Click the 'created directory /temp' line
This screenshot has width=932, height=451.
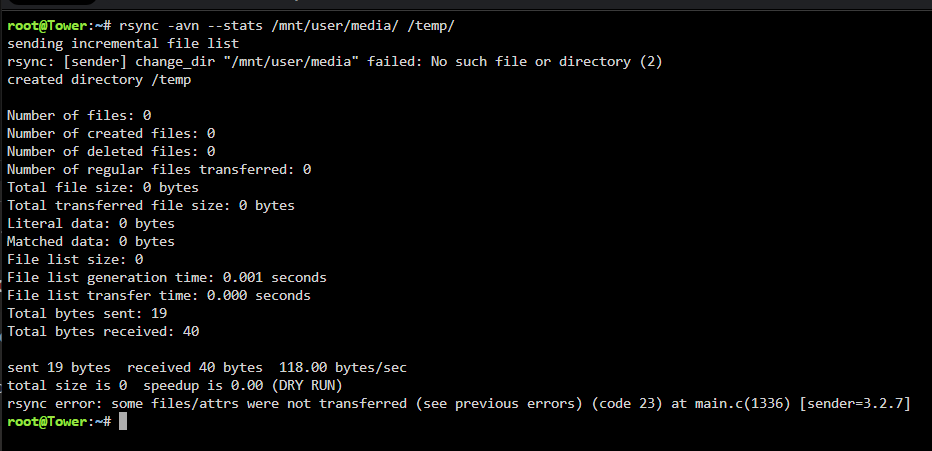99,80
